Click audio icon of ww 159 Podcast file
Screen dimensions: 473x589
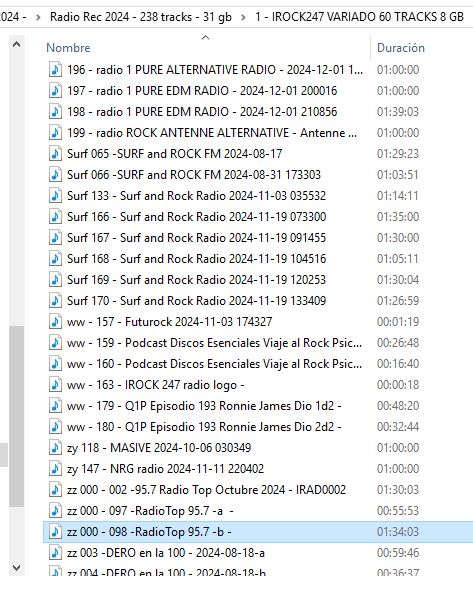55,343
